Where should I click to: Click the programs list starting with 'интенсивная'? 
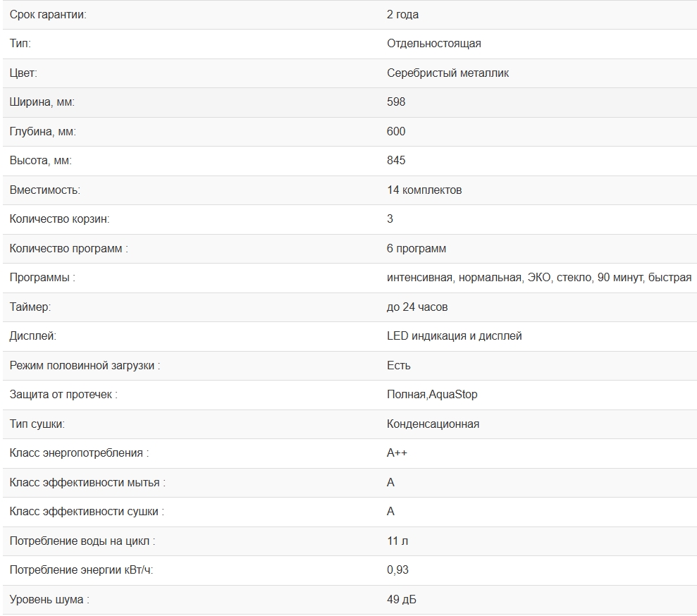point(538,278)
